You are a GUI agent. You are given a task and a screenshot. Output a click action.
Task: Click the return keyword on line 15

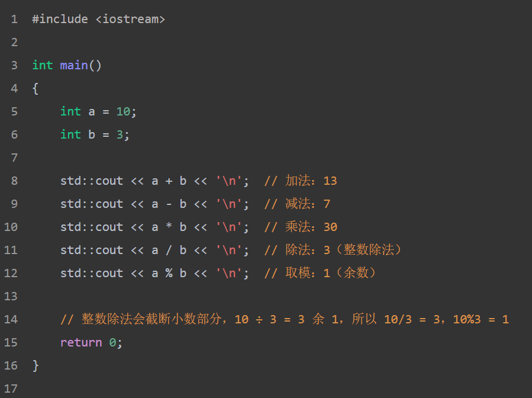tap(81, 342)
